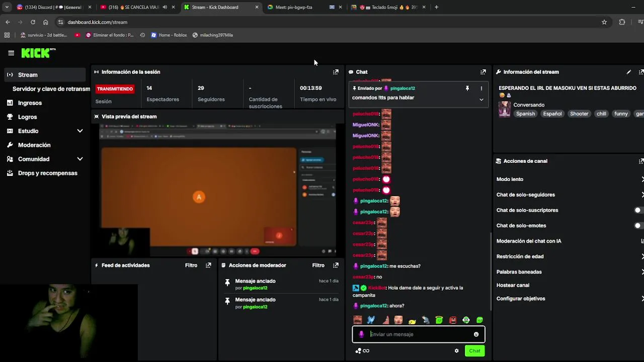Unpin the pinned chat message
The height and width of the screenshot is (362, 644).
click(467, 88)
